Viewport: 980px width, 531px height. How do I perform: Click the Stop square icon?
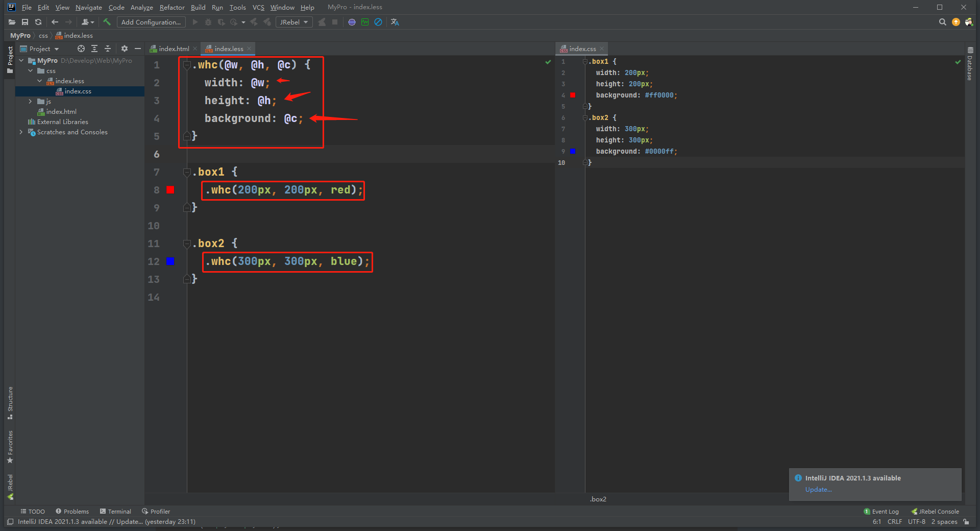coord(335,22)
